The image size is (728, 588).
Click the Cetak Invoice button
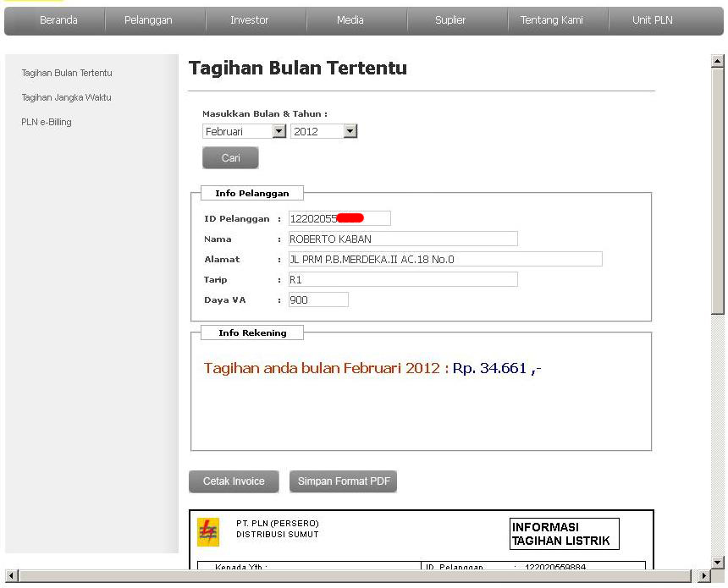(234, 481)
